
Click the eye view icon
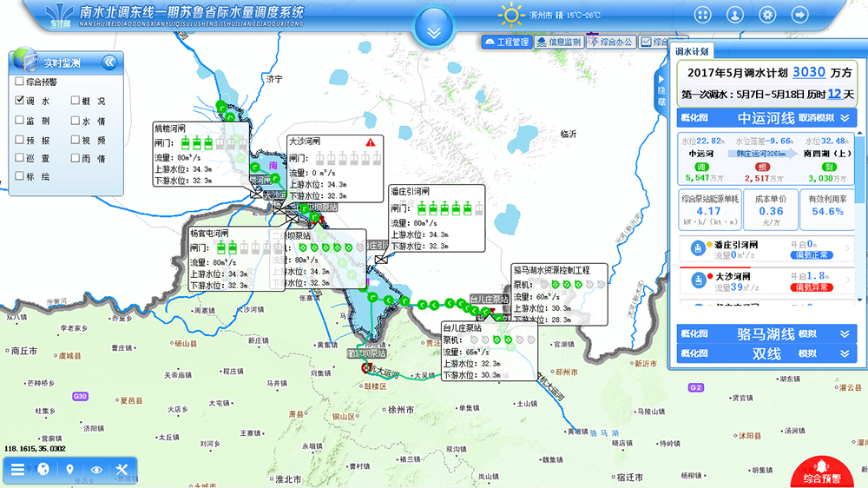tap(96, 470)
